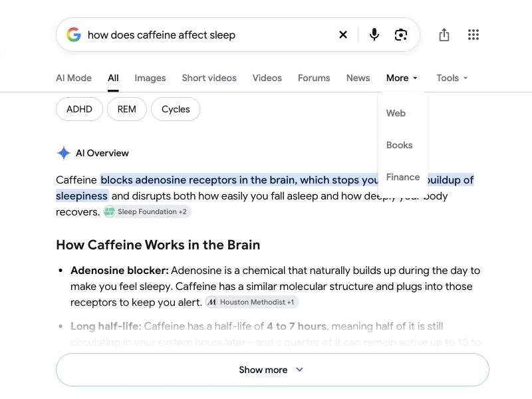Screen dimensions: 532x399
Task: Open Google Lens image search icon
Action: point(401,35)
